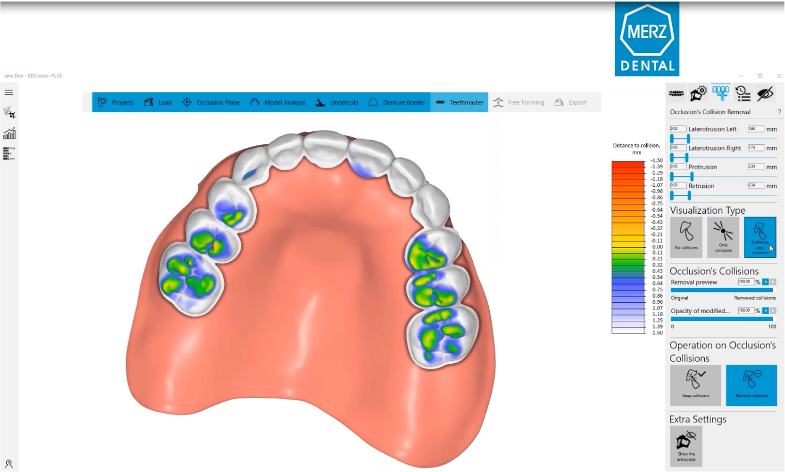Screen dimensions: 785x472
Task: Choose 'Keep collisions' operation
Action: pos(694,385)
